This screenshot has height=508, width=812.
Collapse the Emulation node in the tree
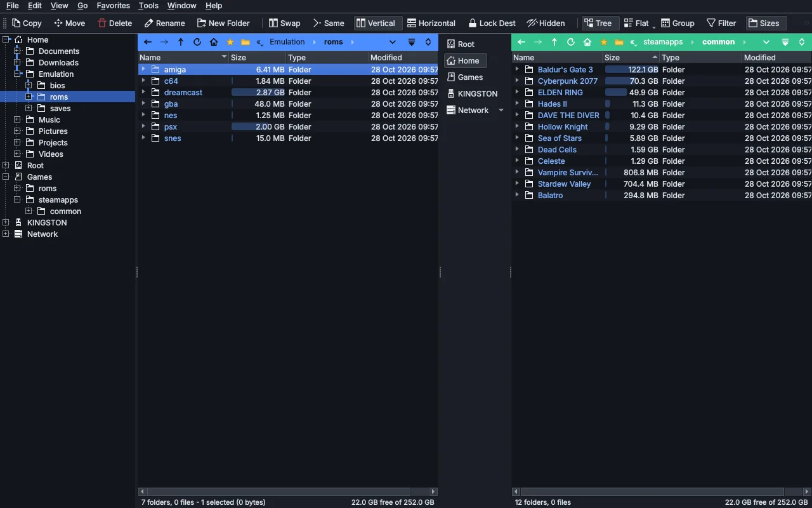(x=17, y=74)
